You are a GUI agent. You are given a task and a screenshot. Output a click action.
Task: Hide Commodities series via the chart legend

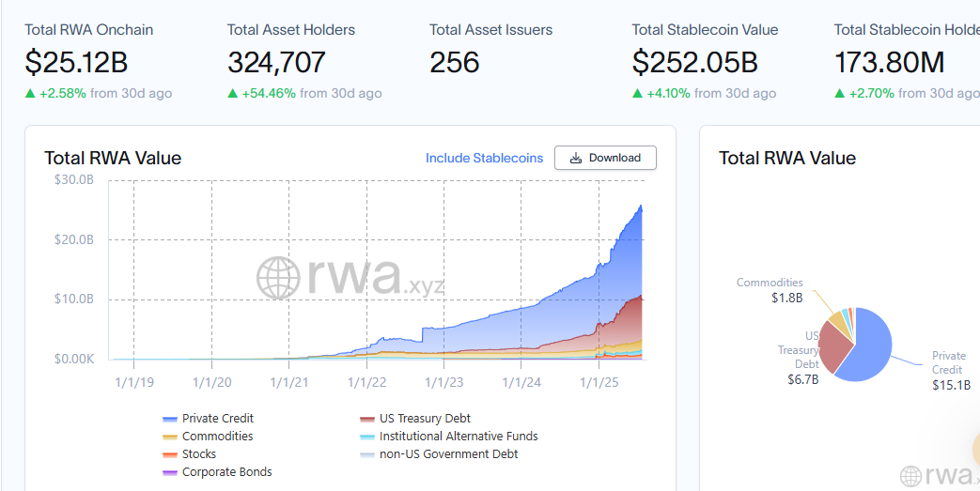(217, 437)
